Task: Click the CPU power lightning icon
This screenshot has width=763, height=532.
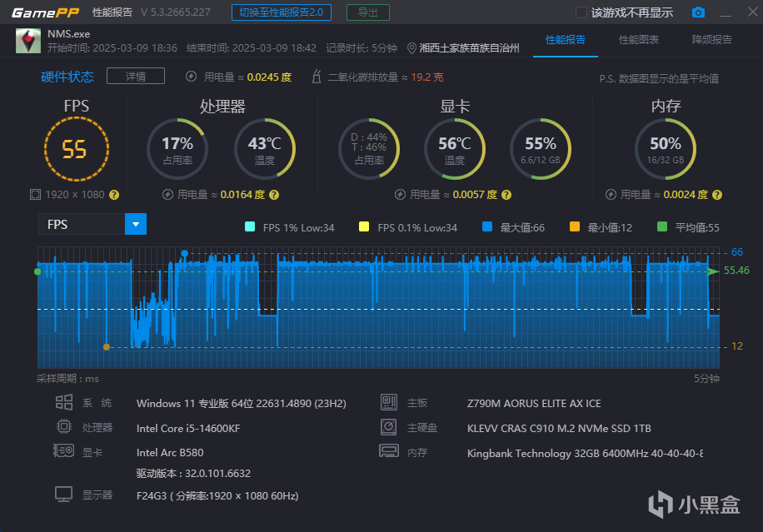Action: tap(168, 195)
